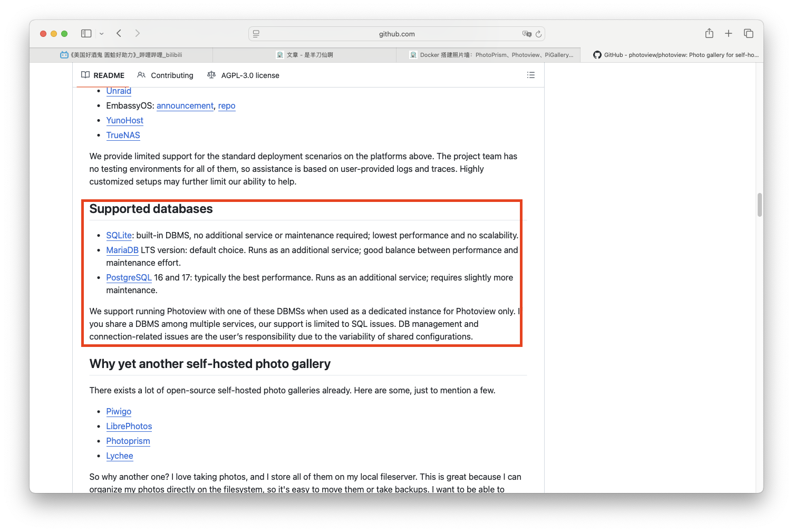Viewport: 793px width, 532px height.
Task: Open the SQLite link
Action: pyautogui.click(x=119, y=235)
